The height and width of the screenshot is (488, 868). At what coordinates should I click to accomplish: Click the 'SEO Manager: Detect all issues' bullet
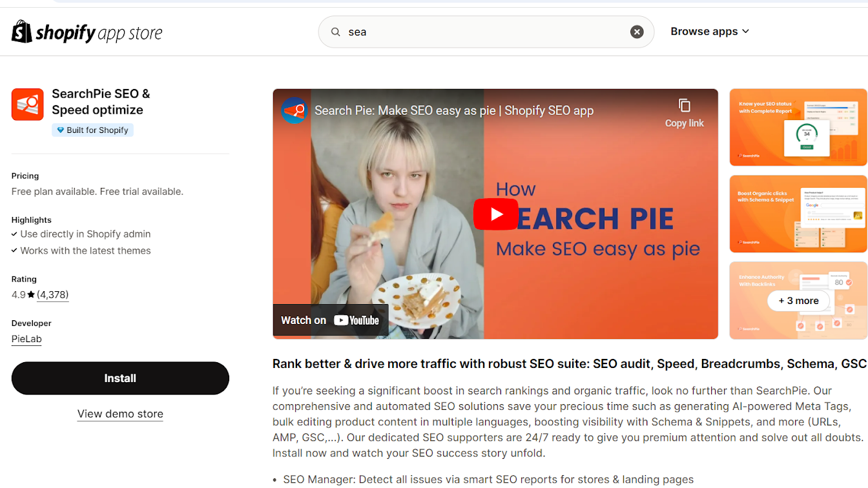488,480
